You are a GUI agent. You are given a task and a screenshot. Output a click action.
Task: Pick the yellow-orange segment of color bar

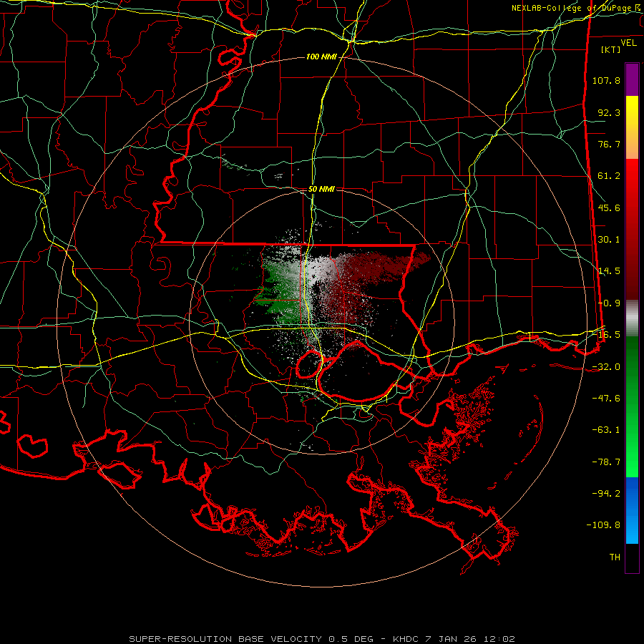632,127
